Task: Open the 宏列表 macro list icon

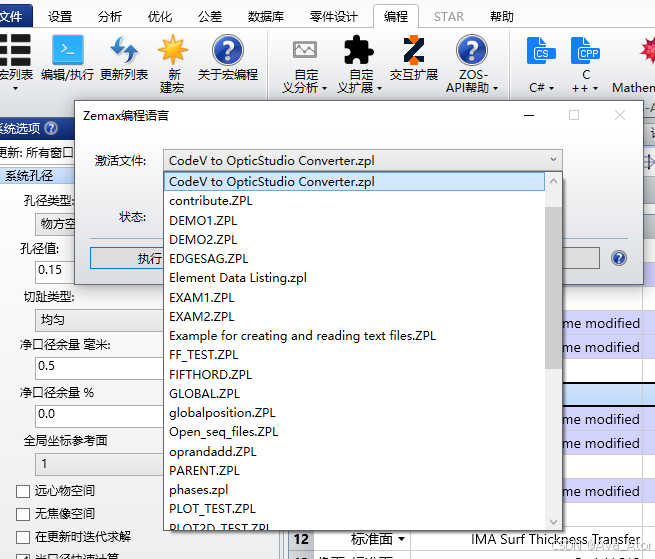Action: pos(15,50)
